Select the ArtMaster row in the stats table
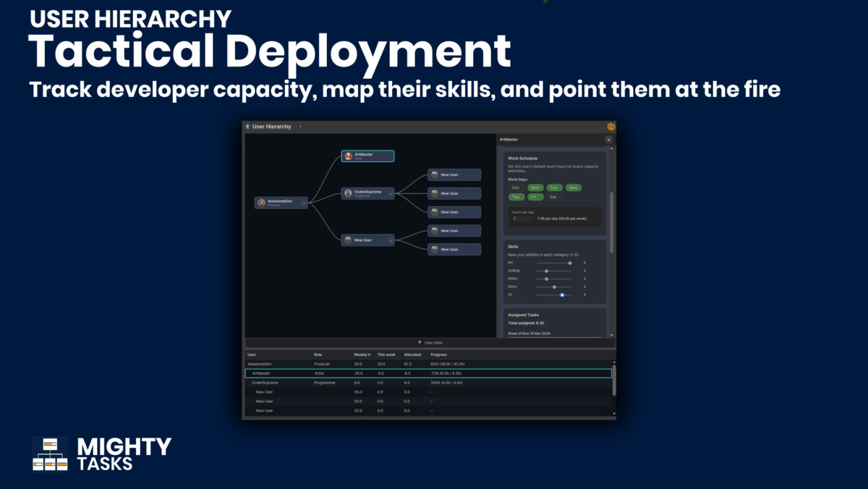868x489 pixels. pos(428,373)
